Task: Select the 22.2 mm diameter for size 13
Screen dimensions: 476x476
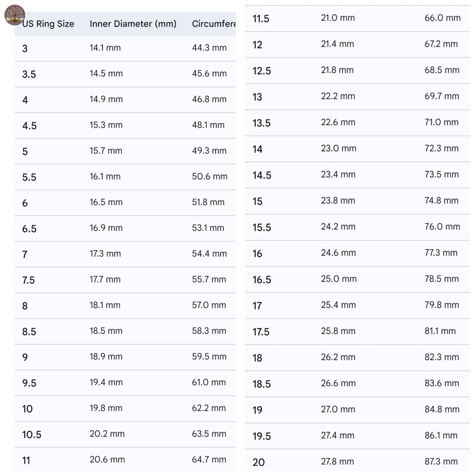Action: tap(338, 96)
